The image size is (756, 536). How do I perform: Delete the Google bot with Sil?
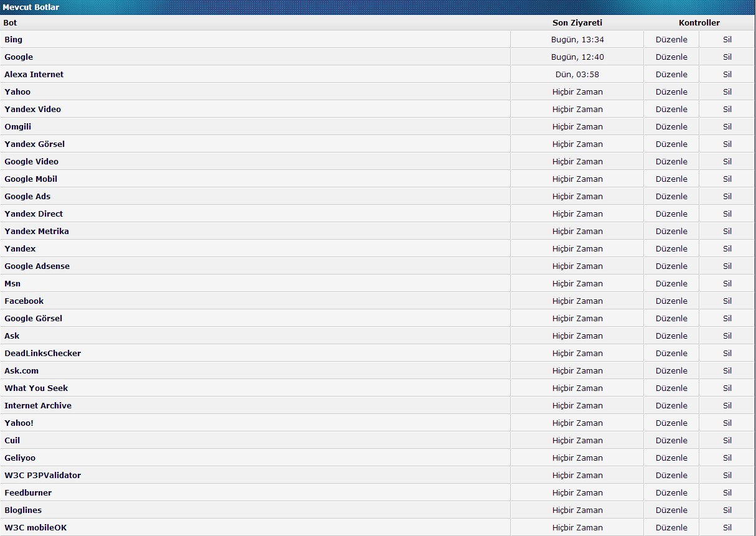pyautogui.click(x=727, y=57)
